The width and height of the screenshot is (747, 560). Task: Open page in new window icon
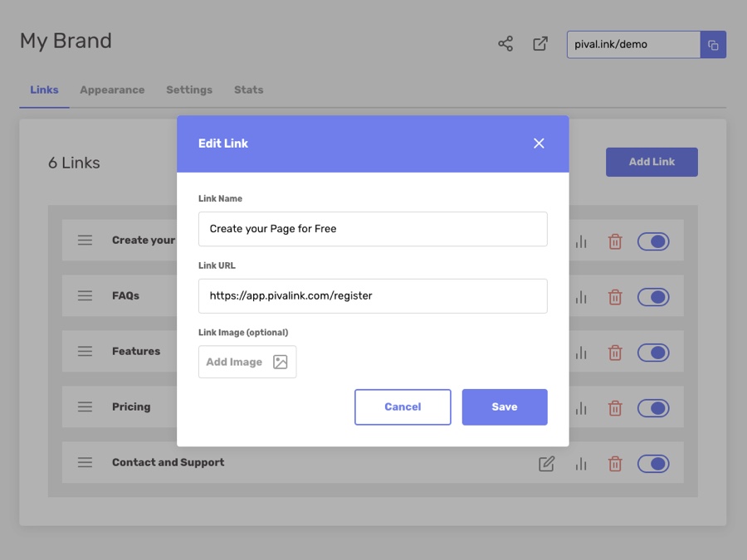tap(540, 44)
